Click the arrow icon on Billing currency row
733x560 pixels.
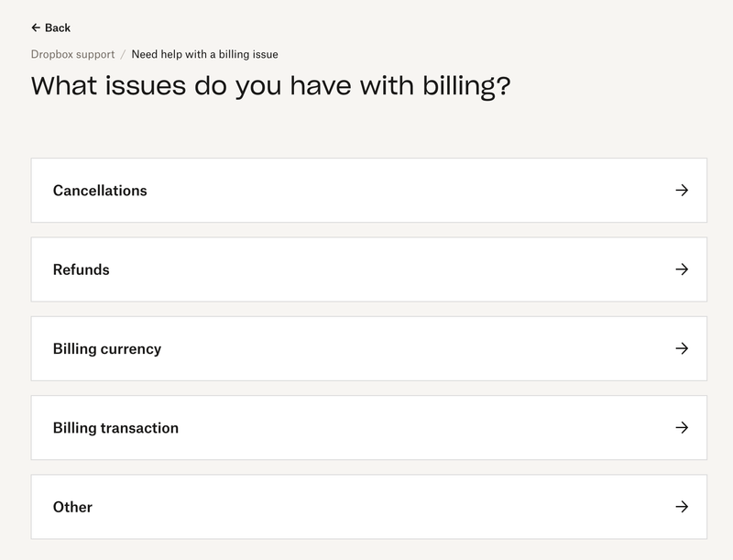[x=681, y=348]
